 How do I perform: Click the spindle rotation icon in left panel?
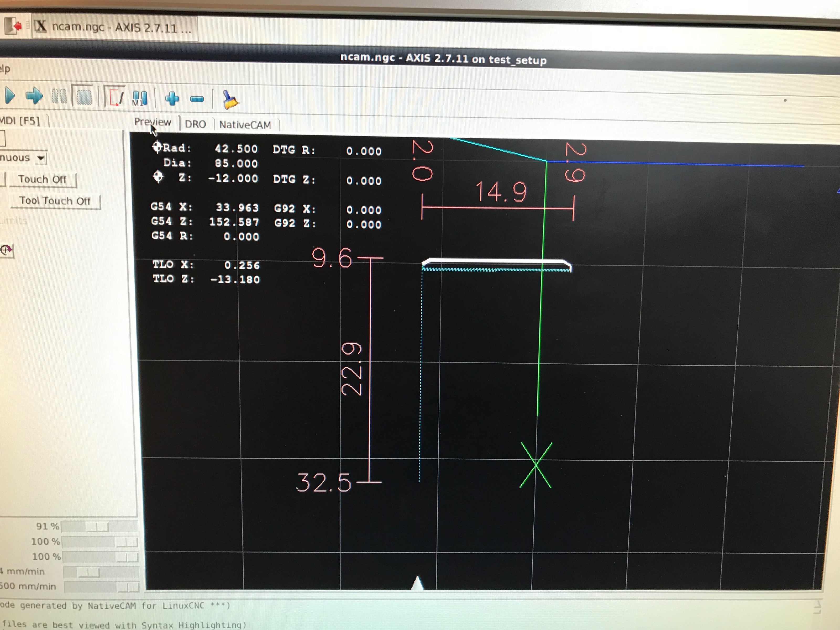tap(7, 250)
